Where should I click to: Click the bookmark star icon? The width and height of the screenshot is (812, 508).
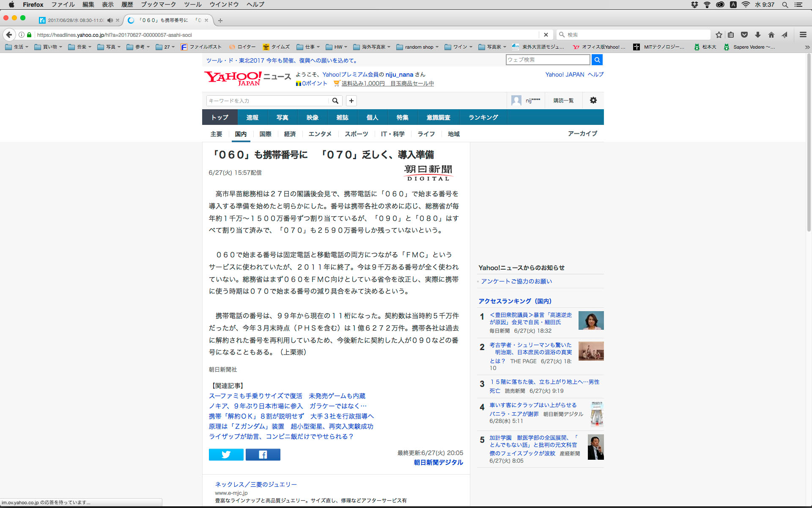coord(719,35)
